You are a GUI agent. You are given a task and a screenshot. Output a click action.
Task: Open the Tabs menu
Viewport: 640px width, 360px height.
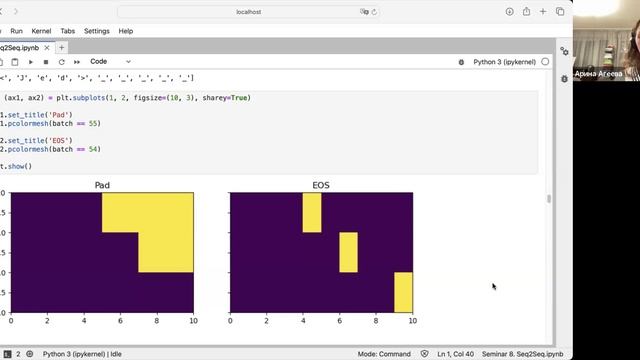click(x=67, y=31)
